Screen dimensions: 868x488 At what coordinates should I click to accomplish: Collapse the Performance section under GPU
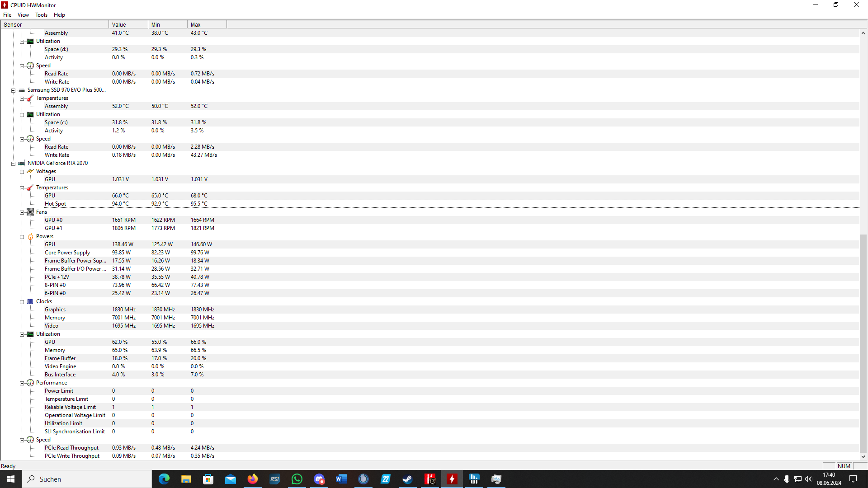tap(22, 383)
